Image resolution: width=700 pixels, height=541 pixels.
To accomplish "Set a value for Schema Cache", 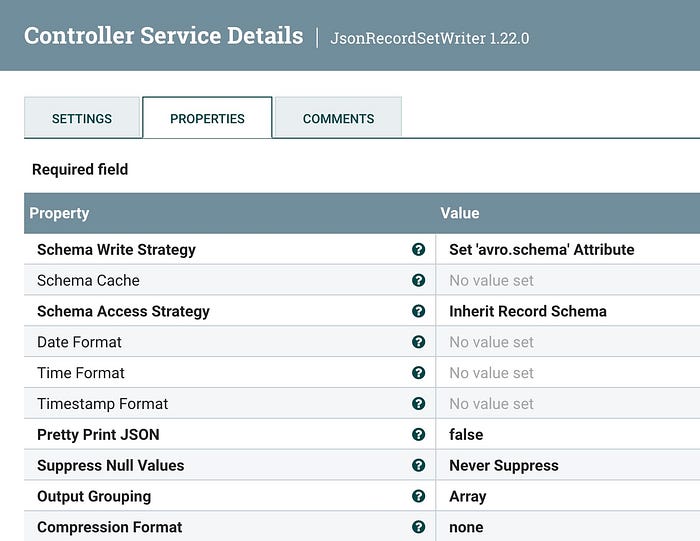I will [x=491, y=280].
